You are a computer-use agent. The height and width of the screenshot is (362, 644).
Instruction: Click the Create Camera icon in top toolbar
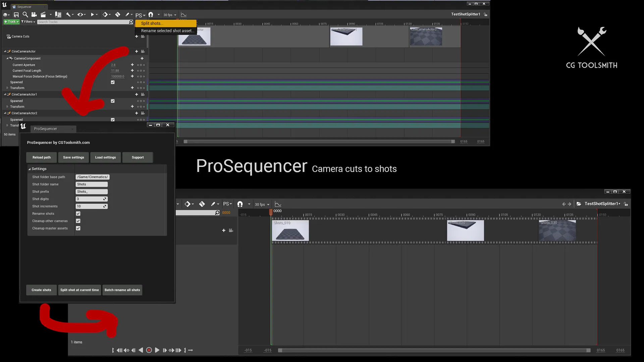(x=34, y=15)
